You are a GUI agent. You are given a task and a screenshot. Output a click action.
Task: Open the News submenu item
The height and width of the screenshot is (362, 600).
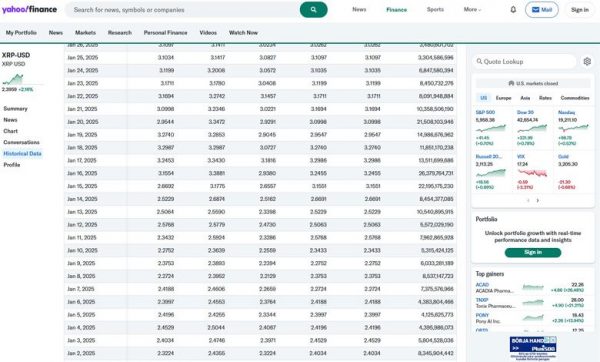(55, 33)
